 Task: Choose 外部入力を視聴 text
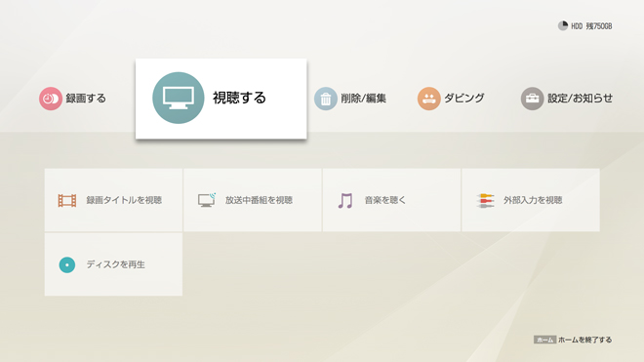click(x=533, y=201)
